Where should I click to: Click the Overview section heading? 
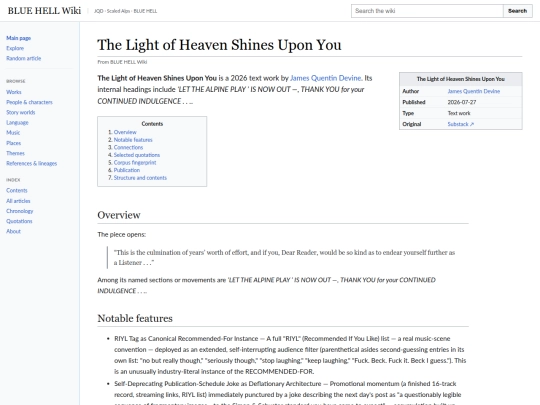point(119,215)
